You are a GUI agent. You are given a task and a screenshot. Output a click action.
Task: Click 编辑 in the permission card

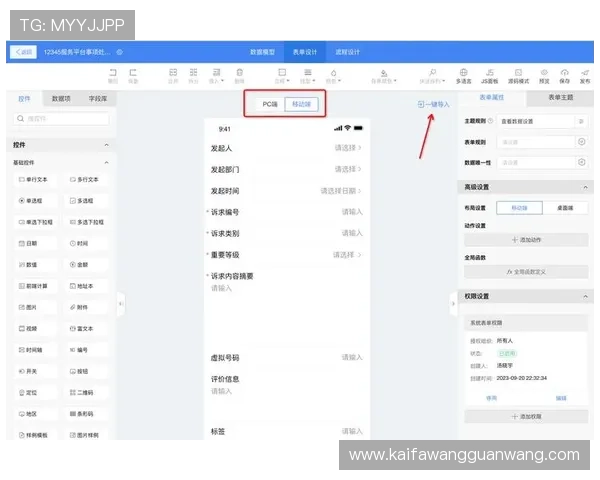(x=561, y=398)
